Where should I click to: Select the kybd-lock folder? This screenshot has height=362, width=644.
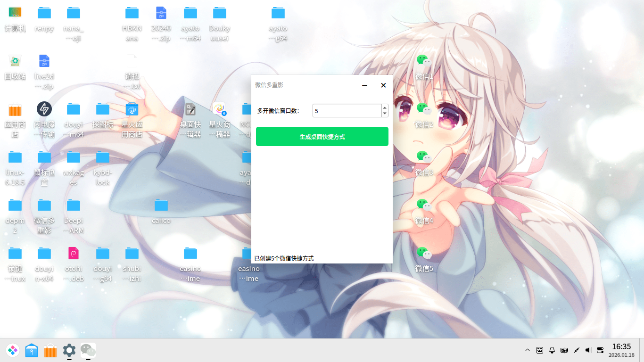103,168
